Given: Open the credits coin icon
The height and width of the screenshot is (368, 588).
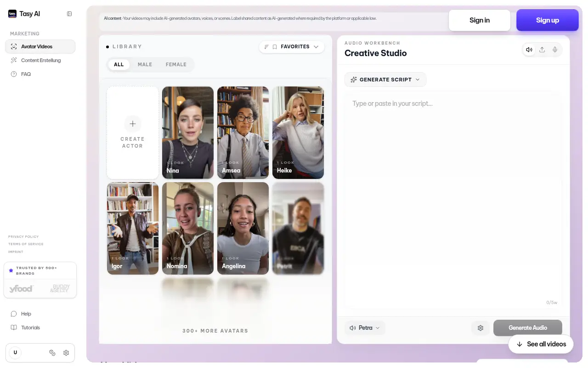Looking at the screenshot, I should (x=52, y=353).
